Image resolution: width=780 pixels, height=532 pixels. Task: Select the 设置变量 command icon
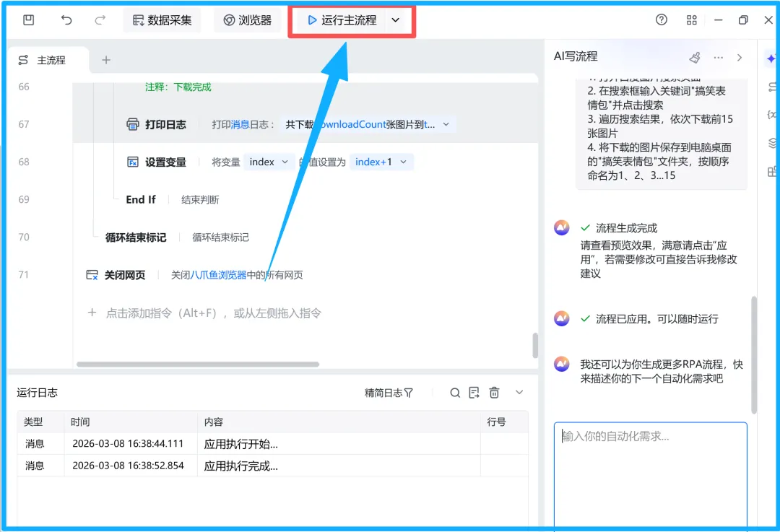[x=133, y=162]
